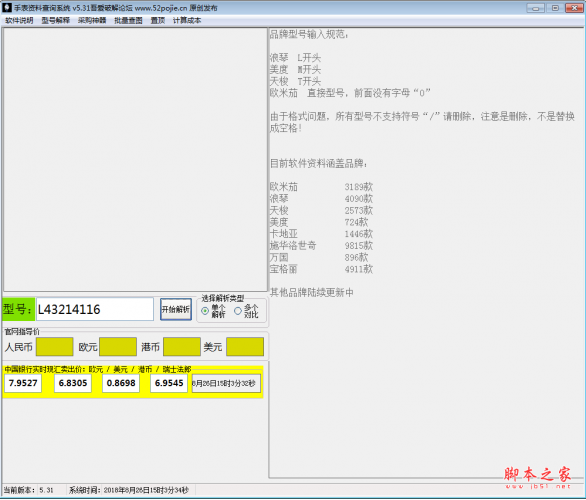Open the 计算成本 menu
586x500 pixels.
187,21
